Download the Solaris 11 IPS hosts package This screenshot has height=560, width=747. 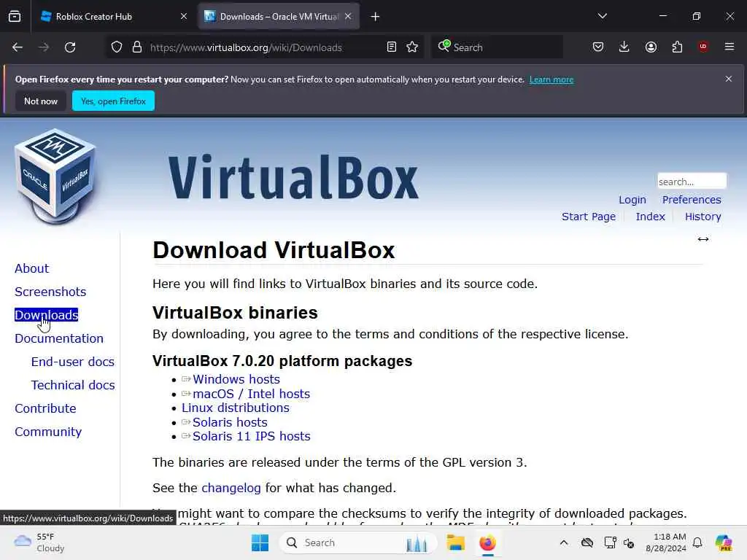[x=251, y=436]
